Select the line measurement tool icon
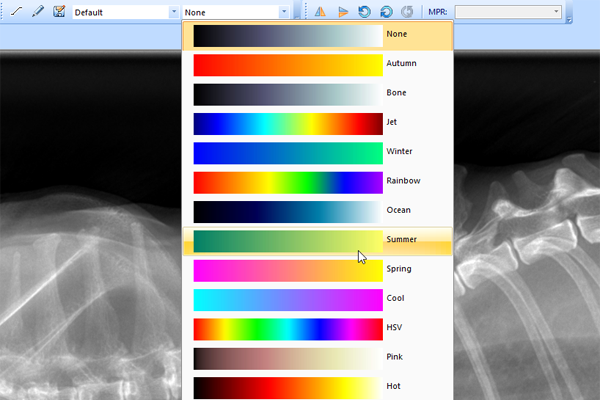This screenshot has height=400, width=600. tap(16, 12)
